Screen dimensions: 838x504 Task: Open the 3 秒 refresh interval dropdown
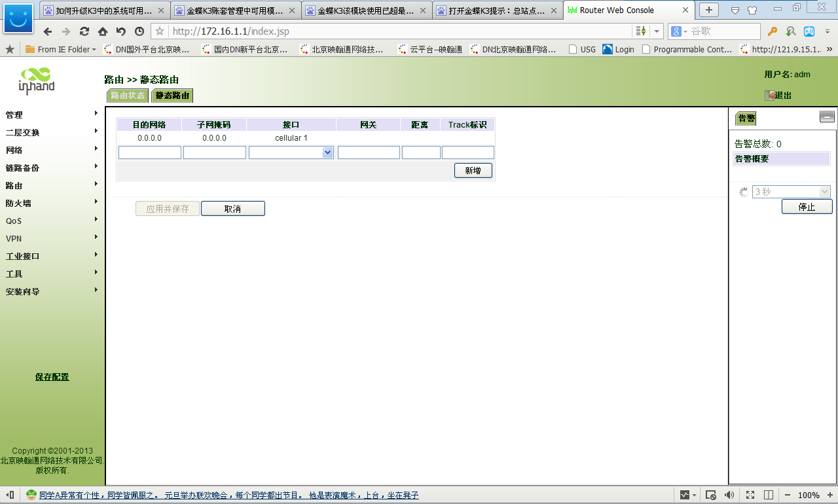coord(791,192)
